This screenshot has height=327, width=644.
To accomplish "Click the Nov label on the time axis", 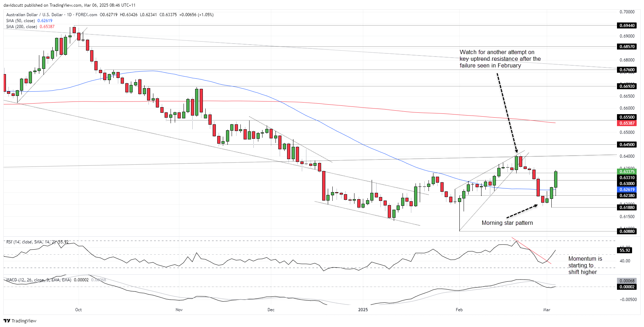I will [x=179, y=310].
